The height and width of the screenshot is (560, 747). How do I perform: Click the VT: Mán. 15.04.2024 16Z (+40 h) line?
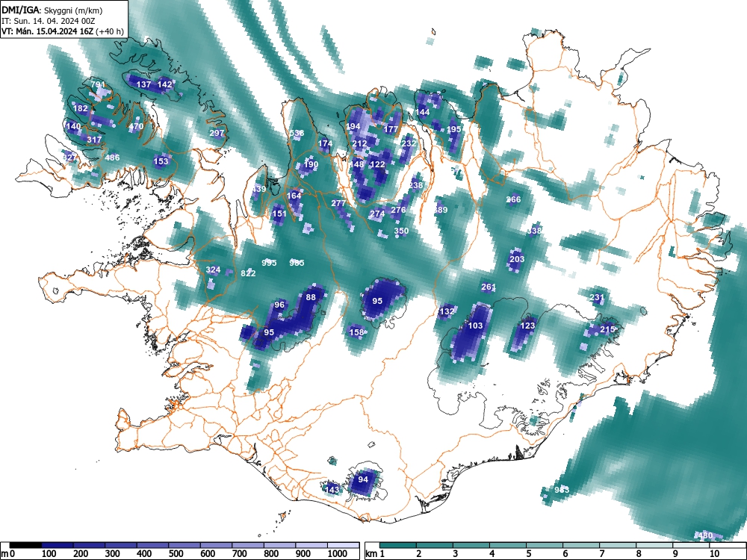point(63,32)
